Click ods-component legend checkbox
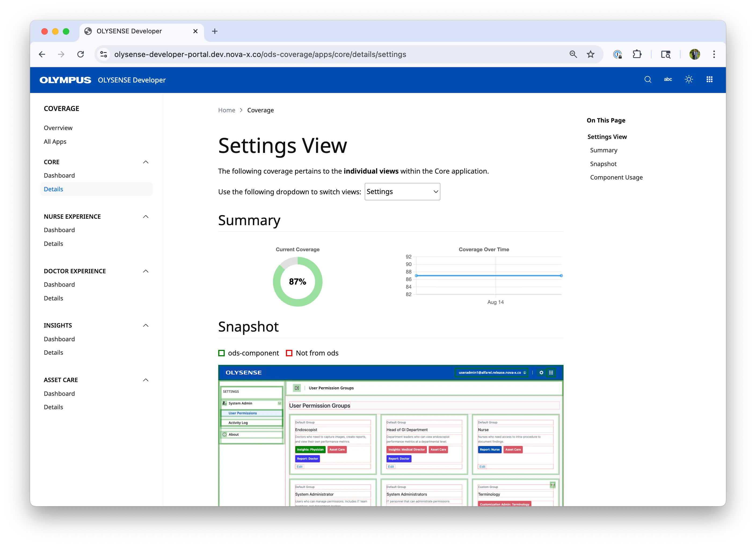The width and height of the screenshot is (756, 546). point(221,353)
